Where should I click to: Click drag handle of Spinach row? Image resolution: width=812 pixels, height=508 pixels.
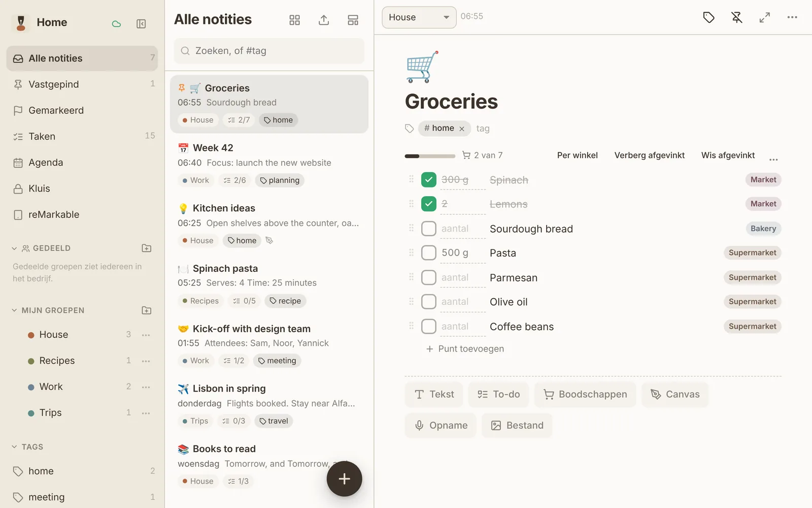tap(412, 179)
